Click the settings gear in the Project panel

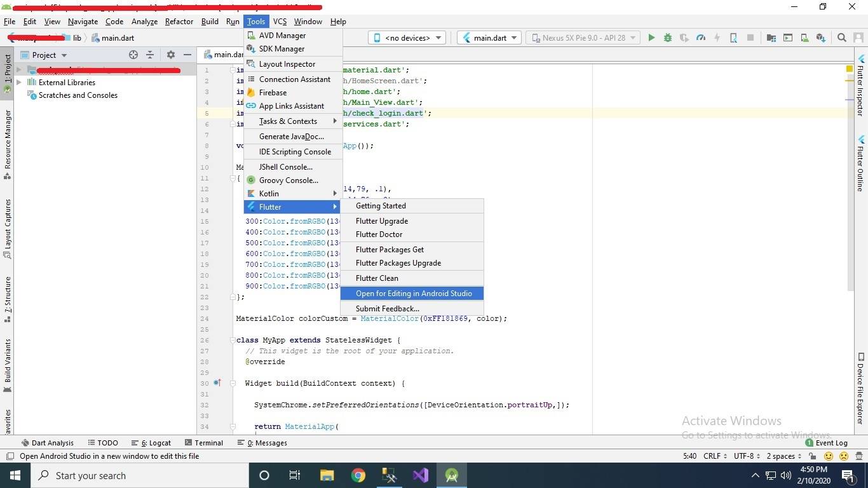click(x=170, y=55)
